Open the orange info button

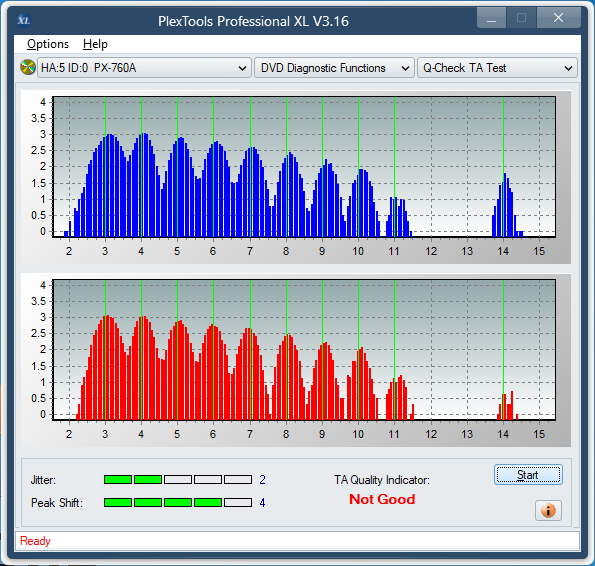click(548, 510)
